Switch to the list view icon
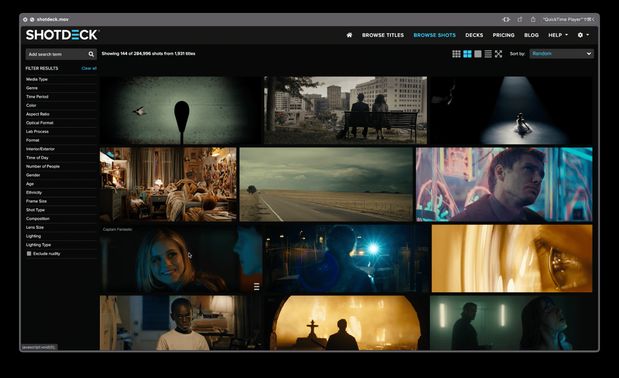This screenshot has width=619, height=378. (x=488, y=54)
